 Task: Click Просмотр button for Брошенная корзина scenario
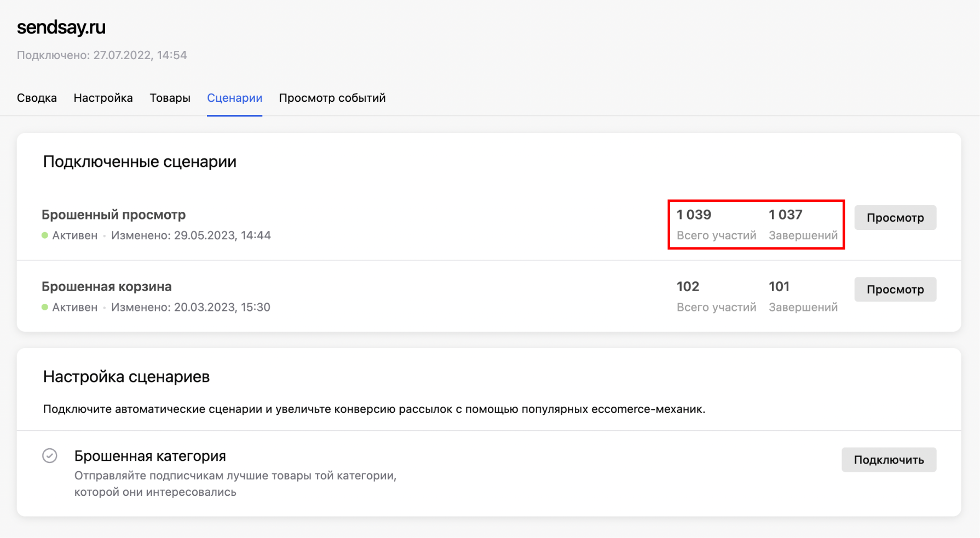tap(895, 289)
